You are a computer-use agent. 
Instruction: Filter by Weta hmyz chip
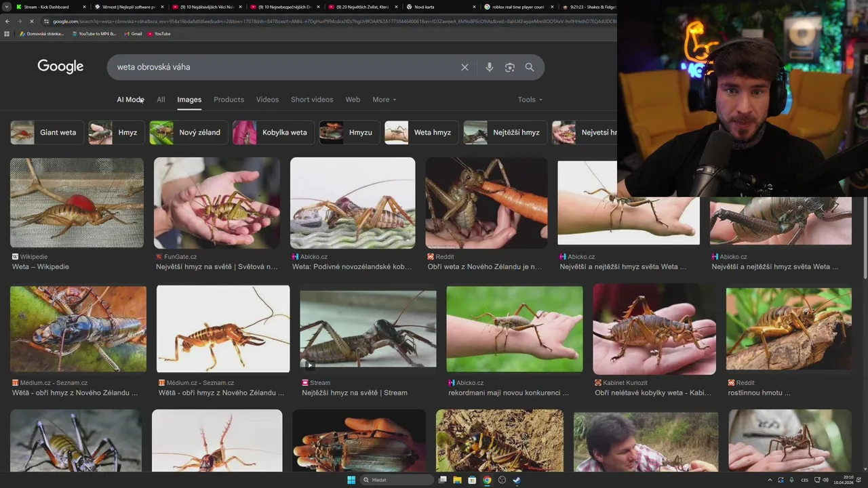point(421,132)
